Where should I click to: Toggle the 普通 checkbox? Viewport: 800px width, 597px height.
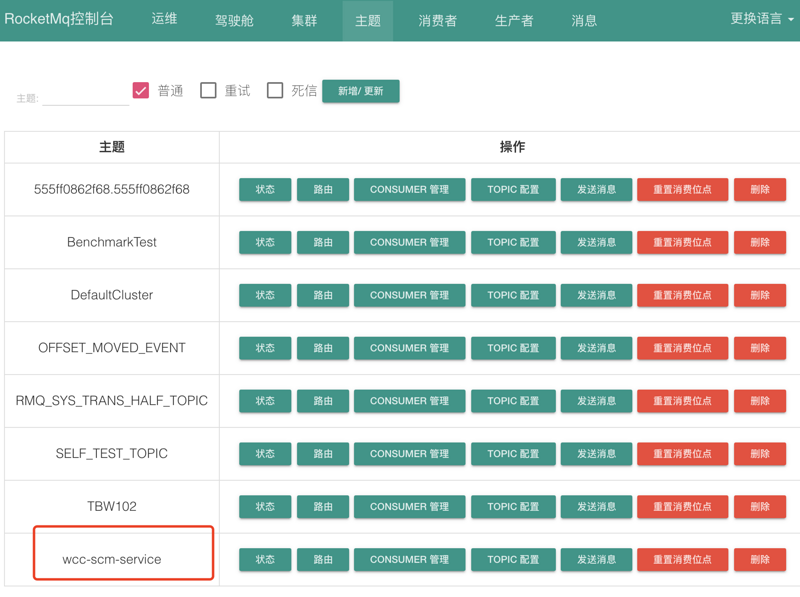point(141,91)
